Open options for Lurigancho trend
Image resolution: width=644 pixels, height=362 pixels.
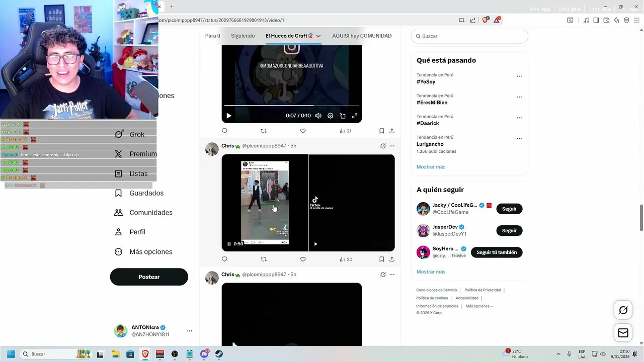[519, 138]
